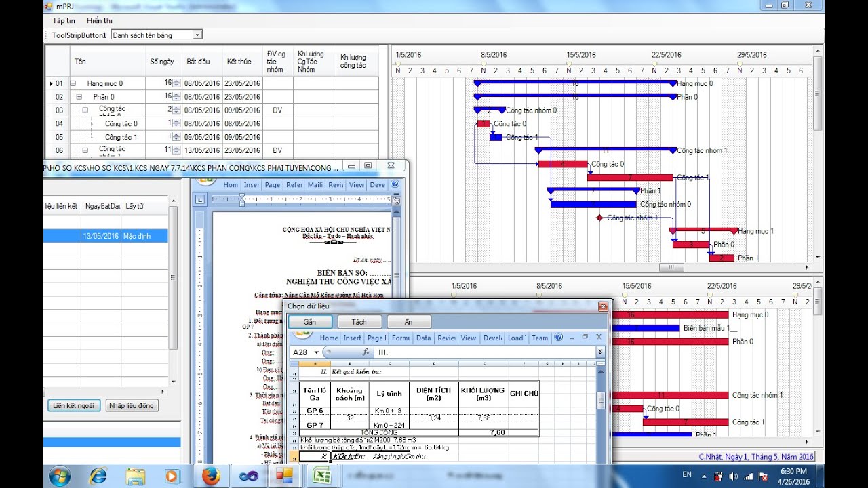This screenshot has width=868, height=488.
Task: Expand the Excel formula bar
Action: 600,352
